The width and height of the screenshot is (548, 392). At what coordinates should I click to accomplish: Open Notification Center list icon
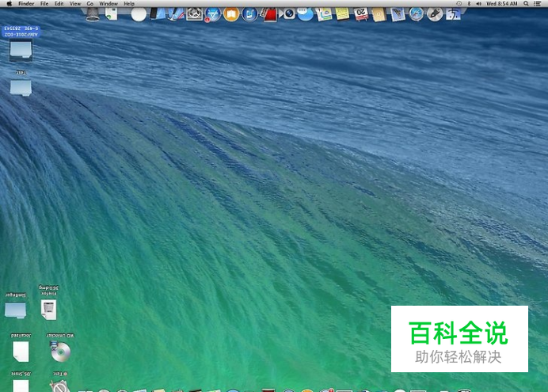pyautogui.click(x=538, y=3)
